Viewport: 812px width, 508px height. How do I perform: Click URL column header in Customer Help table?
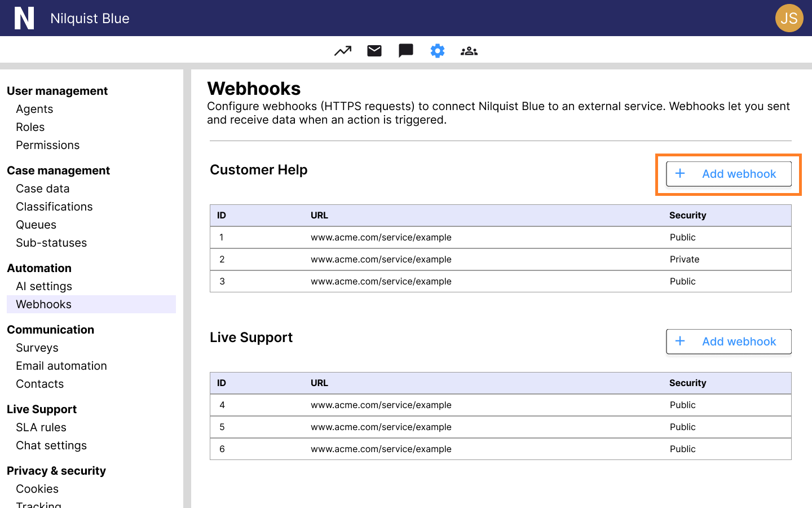[319, 215]
